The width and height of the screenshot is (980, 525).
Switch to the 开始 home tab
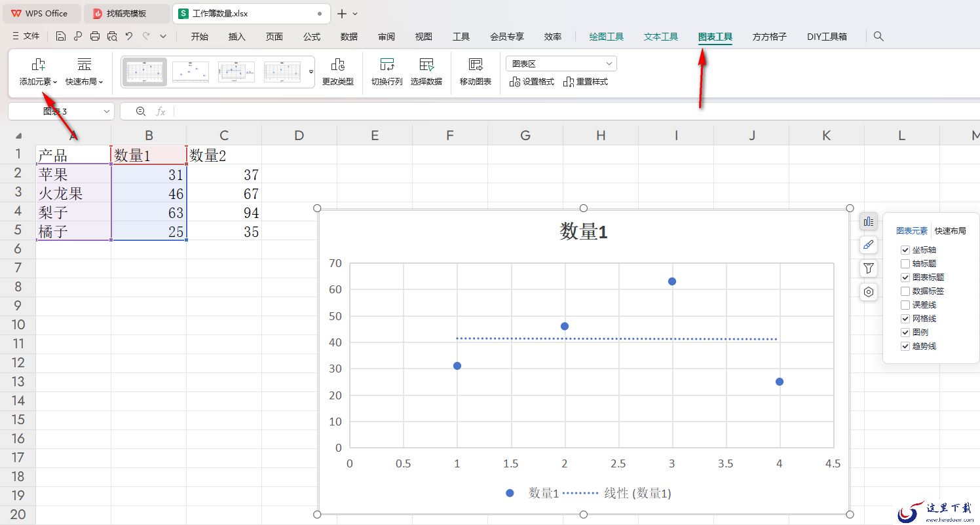(x=200, y=37)
